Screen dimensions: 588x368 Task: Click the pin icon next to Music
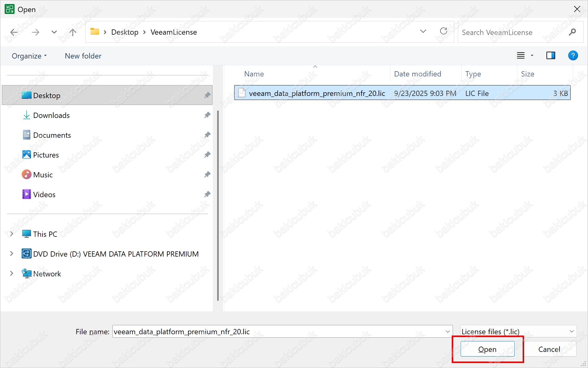(207, 175)
